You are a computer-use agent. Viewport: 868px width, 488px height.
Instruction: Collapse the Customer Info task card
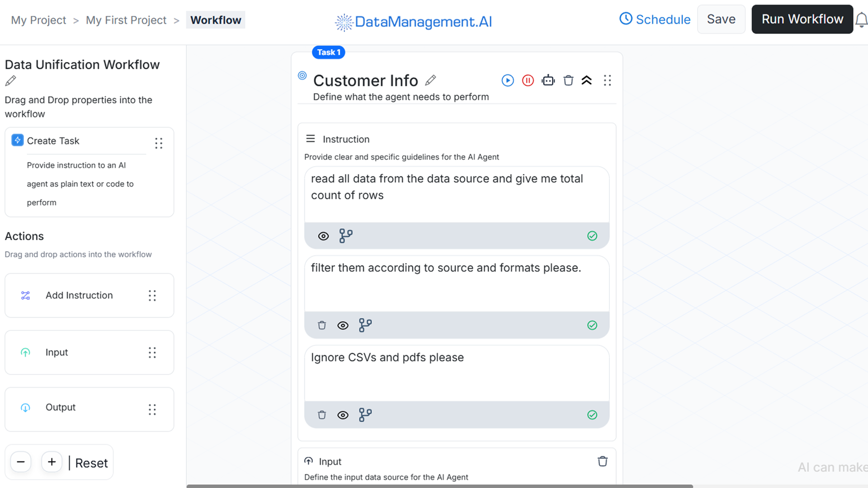point(587,80)
